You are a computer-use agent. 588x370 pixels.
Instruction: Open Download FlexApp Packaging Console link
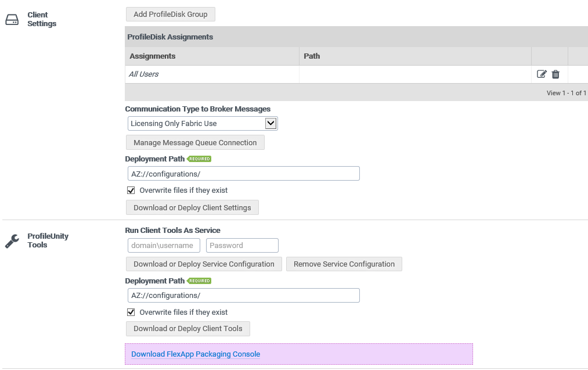click(196, 354)
